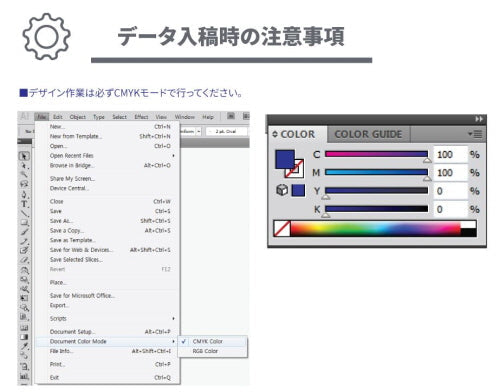
Task: Open the Color panel options menu icon
Action: 475,134
